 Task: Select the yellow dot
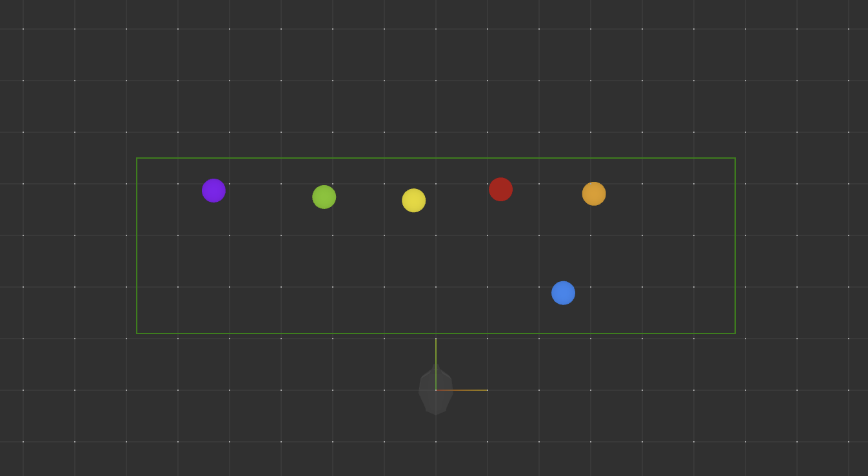413,201
